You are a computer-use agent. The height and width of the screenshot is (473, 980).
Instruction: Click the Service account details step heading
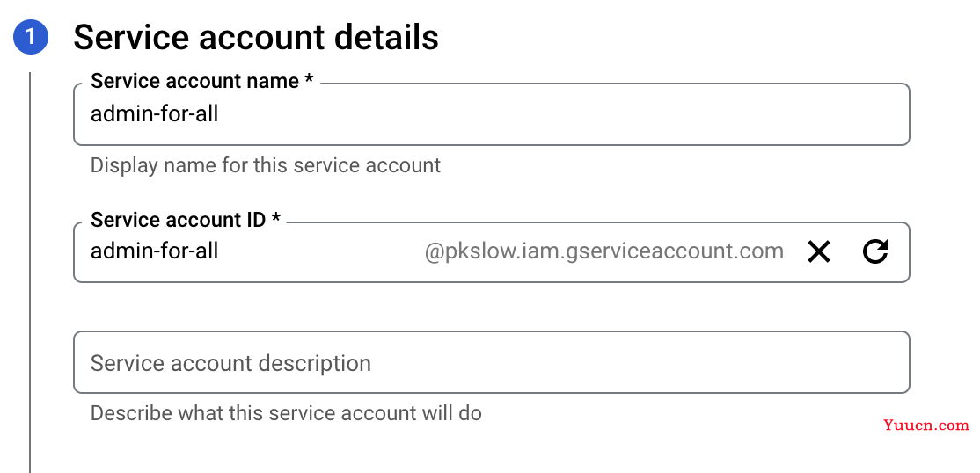tap(256, 38)
